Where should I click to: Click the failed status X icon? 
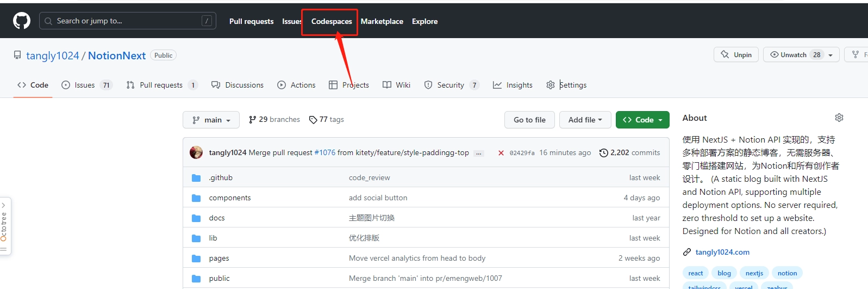[501, 153]
